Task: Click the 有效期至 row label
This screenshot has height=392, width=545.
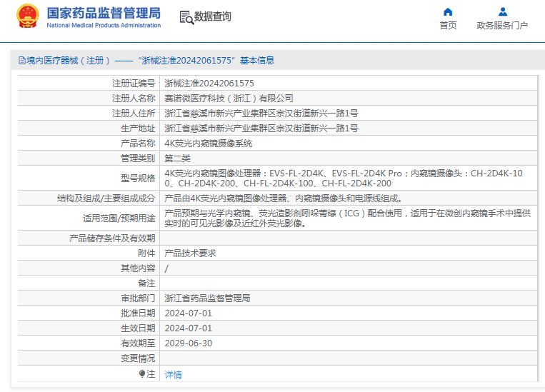Action: [138, 343]
